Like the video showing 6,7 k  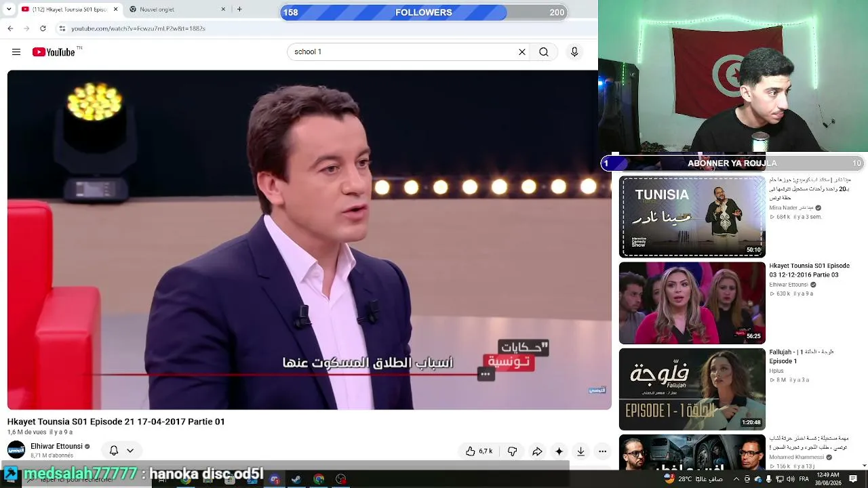tap(479, 451)
